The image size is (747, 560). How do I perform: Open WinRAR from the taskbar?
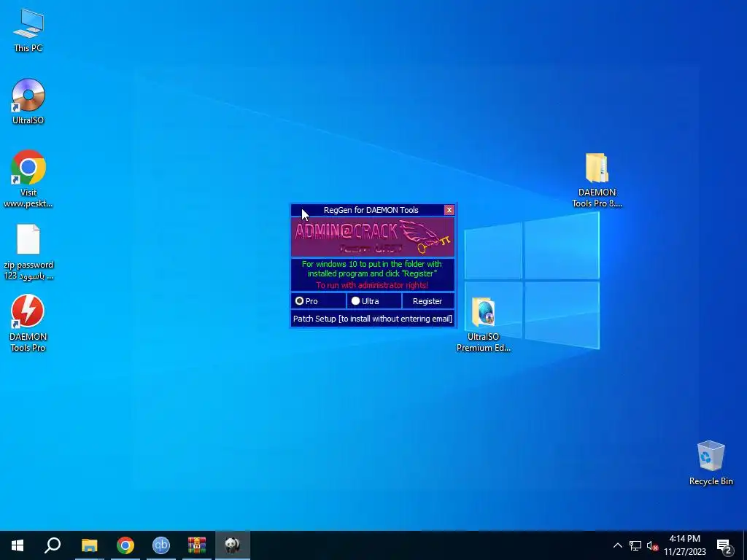197,545
